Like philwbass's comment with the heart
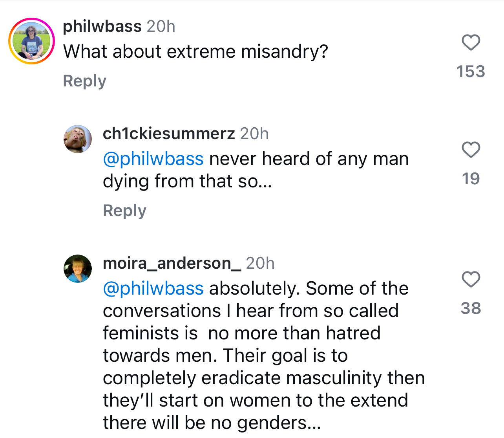The height and width of the screenshot is (438, 504). [471, 43]
